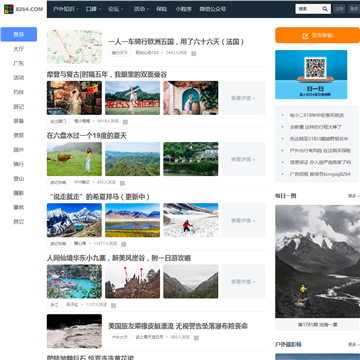Click the QR code banner image
The height and width of the screenshot is (360, 360).
pos(311,74)
